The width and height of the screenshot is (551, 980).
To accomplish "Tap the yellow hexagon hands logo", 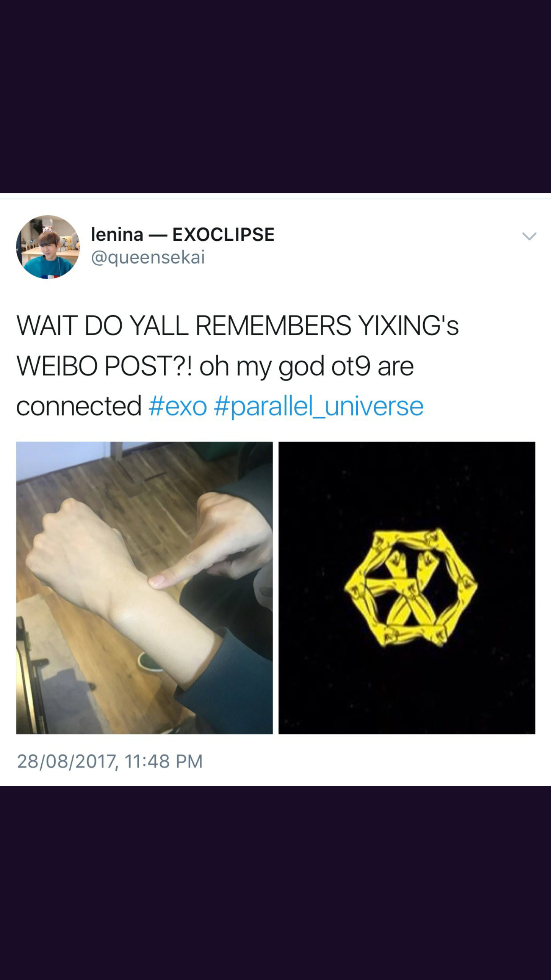I will pyautogui.click(x=411, y=588).
